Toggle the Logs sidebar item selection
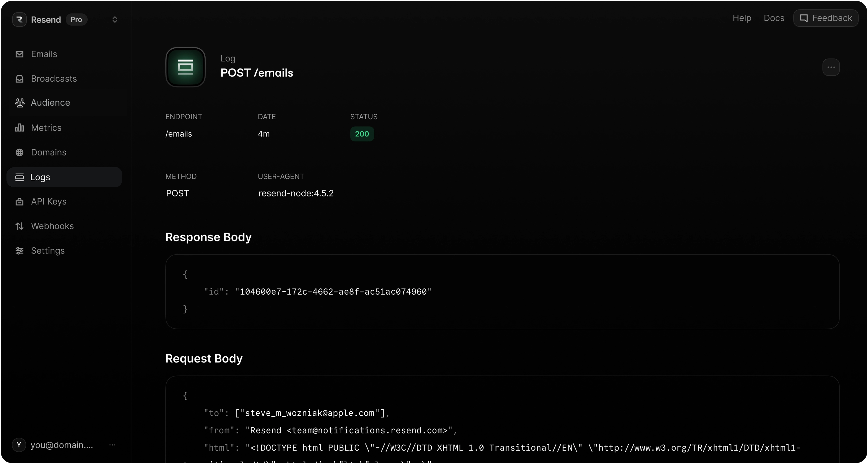Screen dimensions: 868x464 64,177
